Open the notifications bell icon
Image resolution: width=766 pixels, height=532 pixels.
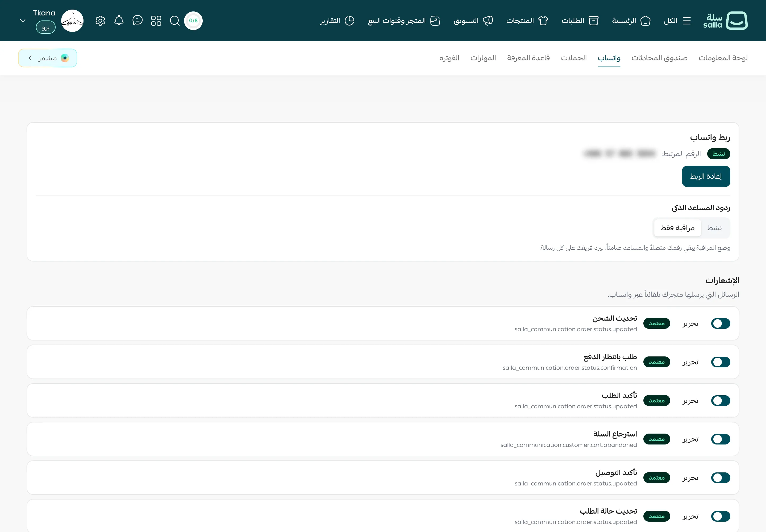pos(119,21)
